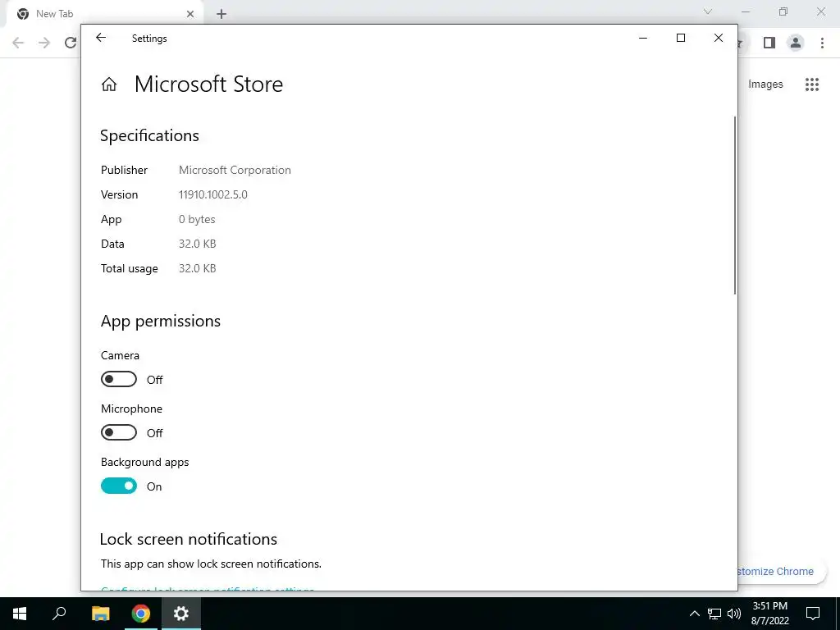Open a new tab with Chrome's plus button
The height and width of the screenshot is (630, 840).
(221, 14)
